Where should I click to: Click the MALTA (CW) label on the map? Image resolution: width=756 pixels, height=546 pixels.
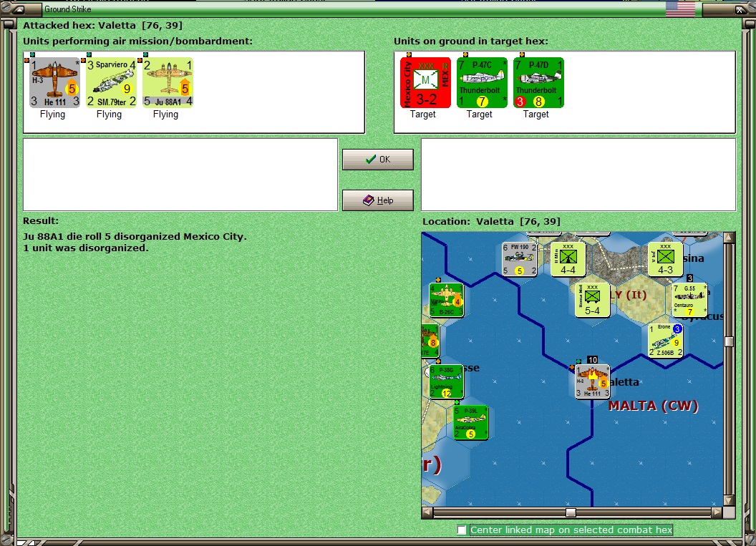[x=653, y=406]
